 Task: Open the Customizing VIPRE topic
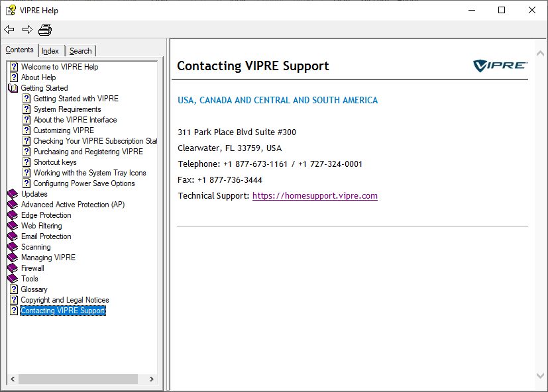pos(64,130)
